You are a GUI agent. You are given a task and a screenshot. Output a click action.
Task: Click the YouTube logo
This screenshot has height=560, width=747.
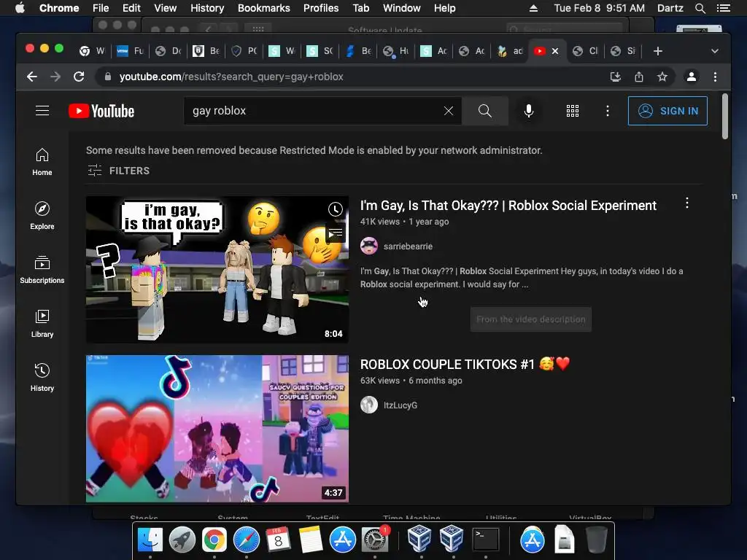coord(101,111)
